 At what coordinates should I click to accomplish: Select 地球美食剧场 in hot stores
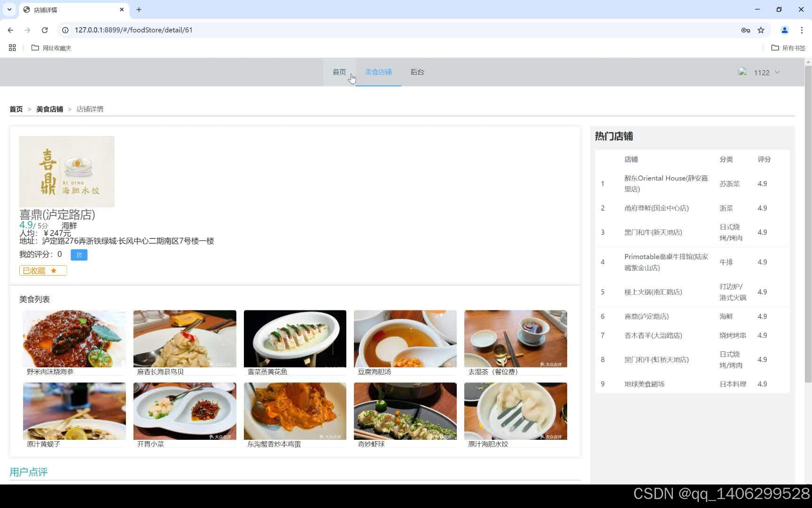pos(644,384)
